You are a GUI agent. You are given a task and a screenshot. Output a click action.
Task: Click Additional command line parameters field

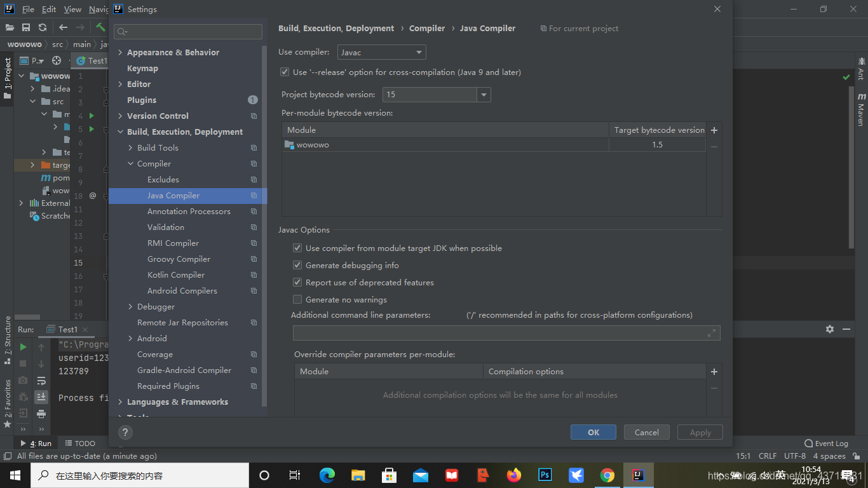click(x=506, y=333)
